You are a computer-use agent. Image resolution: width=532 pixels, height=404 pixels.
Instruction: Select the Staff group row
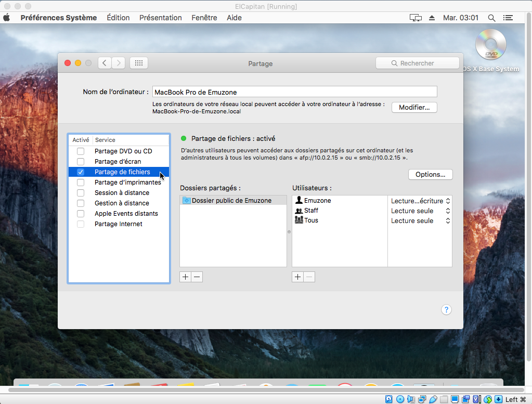tap(340, 210)
